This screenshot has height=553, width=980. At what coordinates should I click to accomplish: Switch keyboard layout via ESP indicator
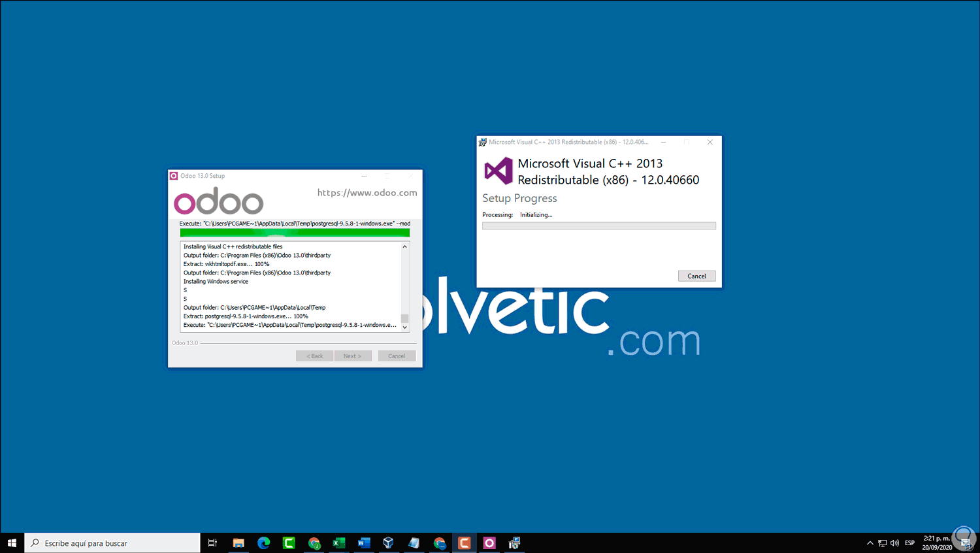909,543
